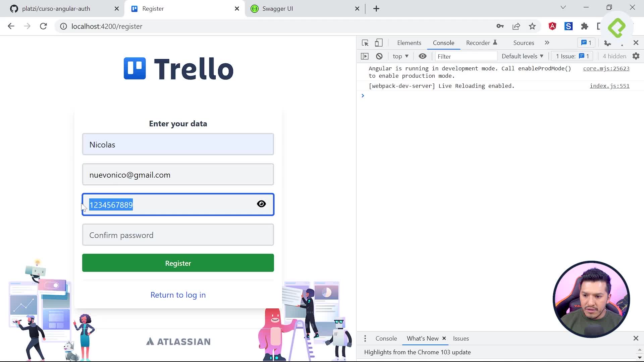Switch to the Swagger UI browser tab
This screenshot has width=644, height=362.
(305, 9)
